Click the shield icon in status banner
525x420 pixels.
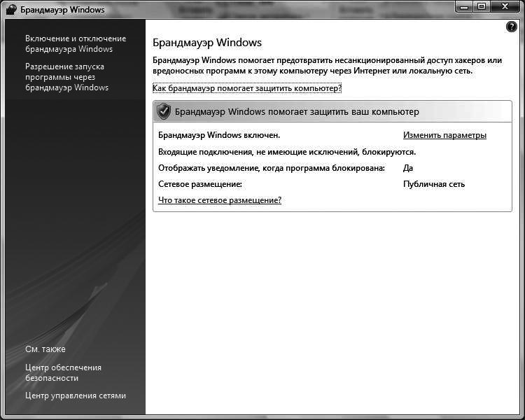pyautogui.click(x=164, y=111)
